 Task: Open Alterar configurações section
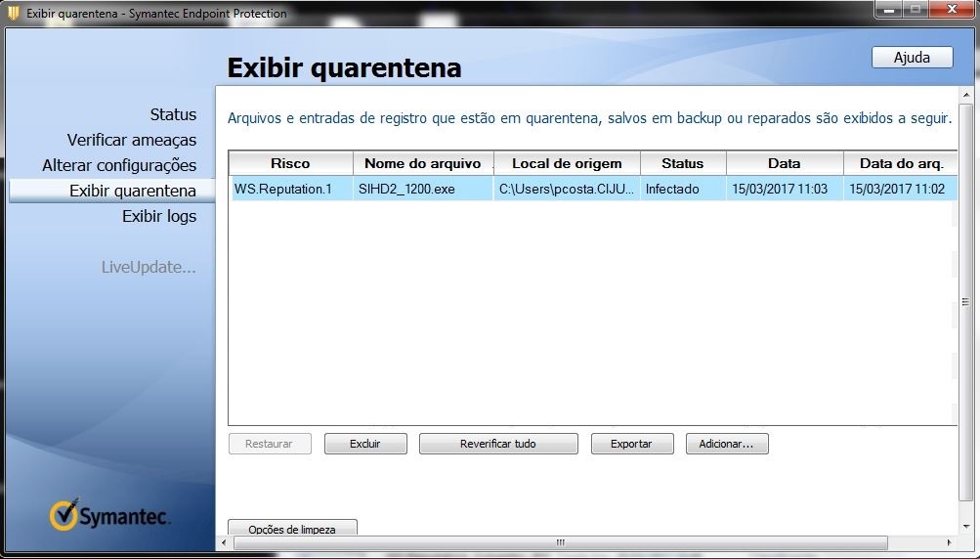point(119,165)
